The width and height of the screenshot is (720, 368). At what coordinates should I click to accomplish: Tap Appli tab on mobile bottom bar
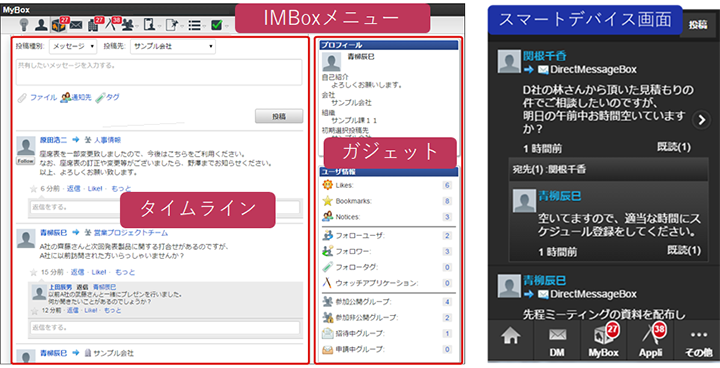pos(650,340)
